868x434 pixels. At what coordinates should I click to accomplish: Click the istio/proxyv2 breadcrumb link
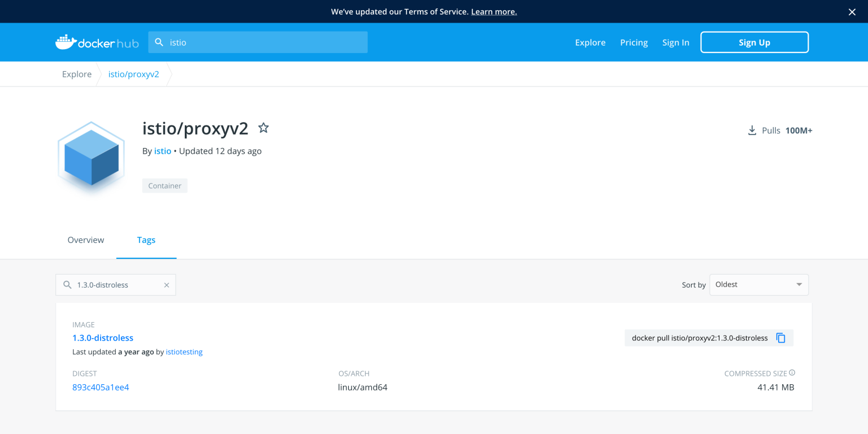[x=134, y=74]
